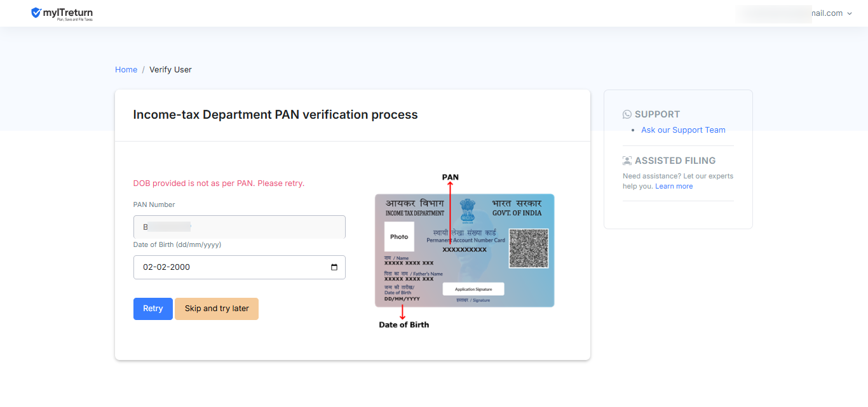
Task: Click the WhatsApp icon beside SUPPORT
Action: (x=627, y=114)
